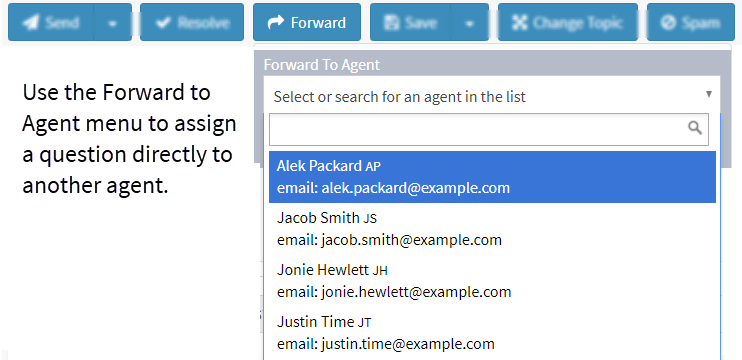The image size is (742, 360).
Task: Click the Select or search agent box
Action: coord(492,95)
